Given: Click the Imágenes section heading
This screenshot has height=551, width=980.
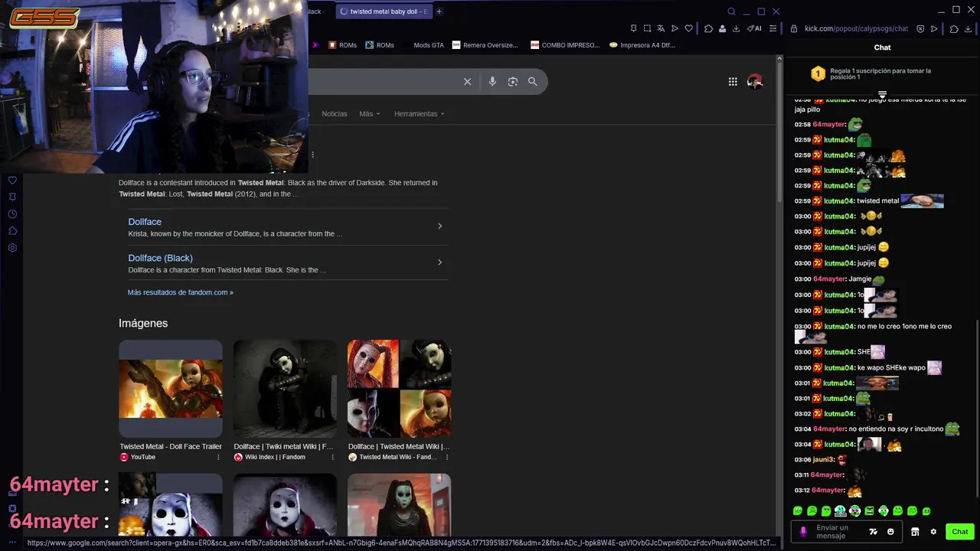Looking at the screenshot, I should [143, 323].
